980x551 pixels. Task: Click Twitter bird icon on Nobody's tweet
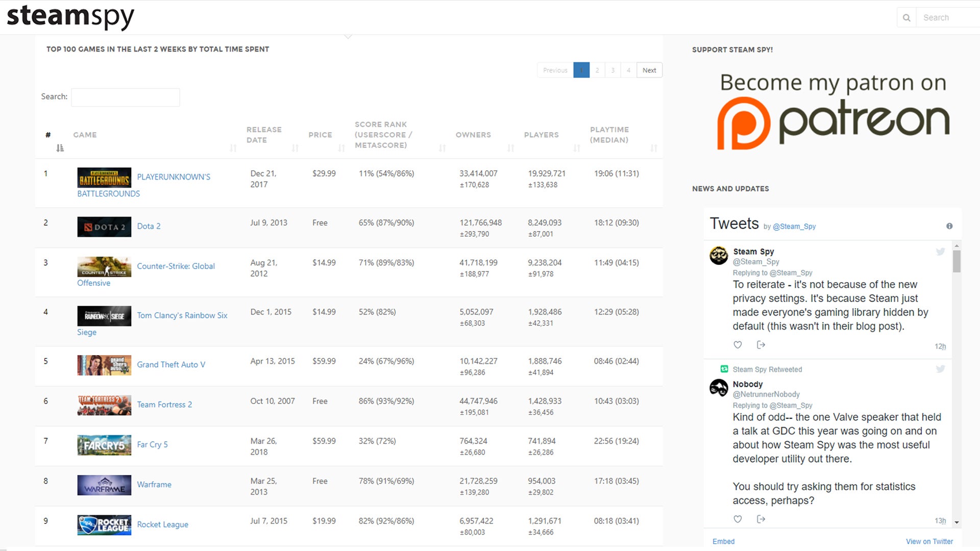click(x=940, y=369)
